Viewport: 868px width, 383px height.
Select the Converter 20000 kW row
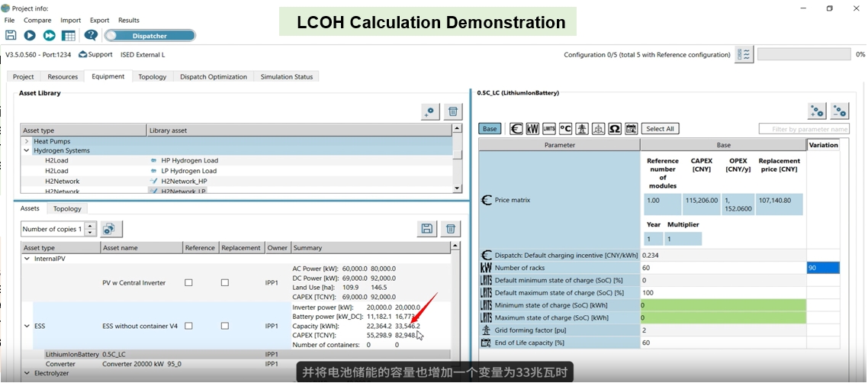pos(236,364)
